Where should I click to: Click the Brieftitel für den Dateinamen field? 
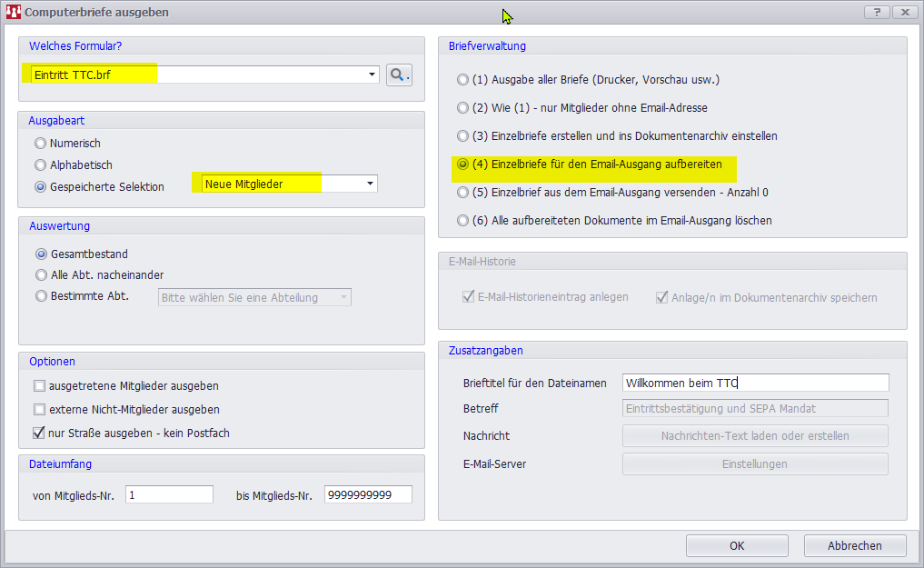(x=755, y=384)
